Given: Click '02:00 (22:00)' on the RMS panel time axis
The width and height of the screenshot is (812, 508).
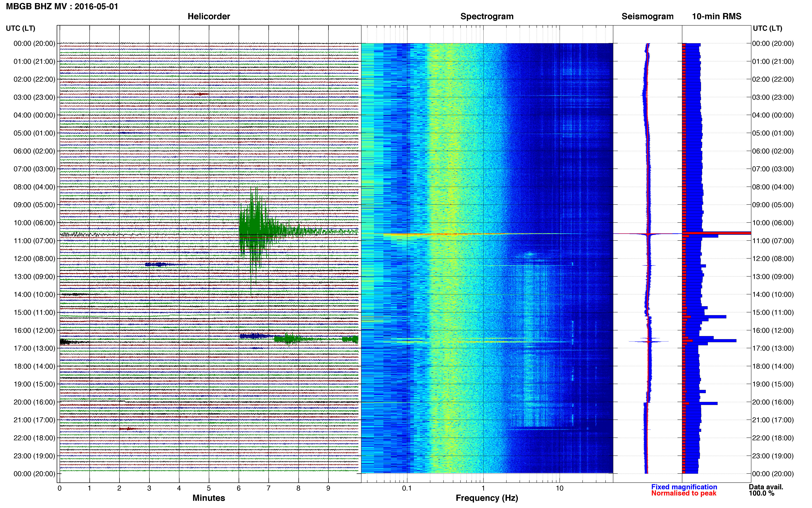Looking at the screenshot, I should 773,79.
